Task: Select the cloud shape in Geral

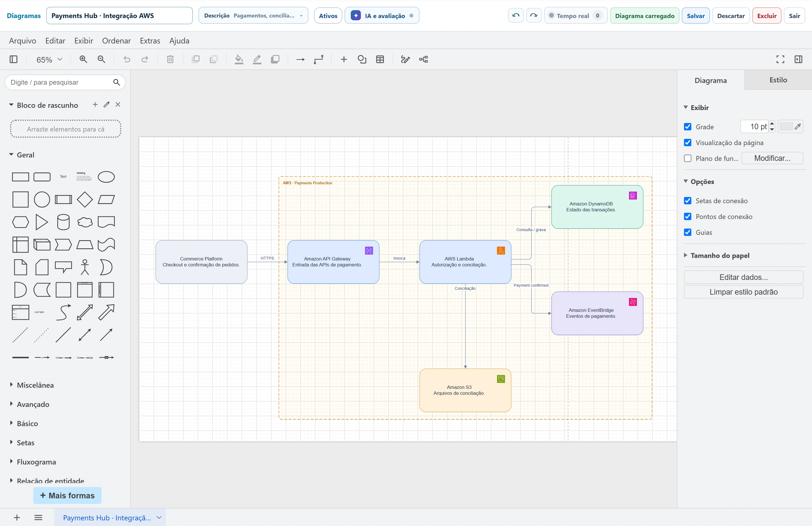Action: click(85, 222)
